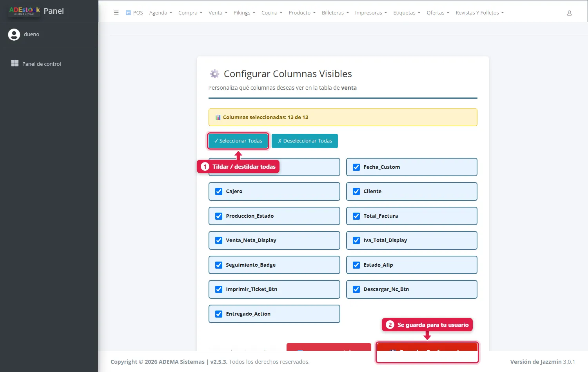
Task: Open the Panel de control dashboard icon
Action: pyautogui.click(x=15, y=63)
